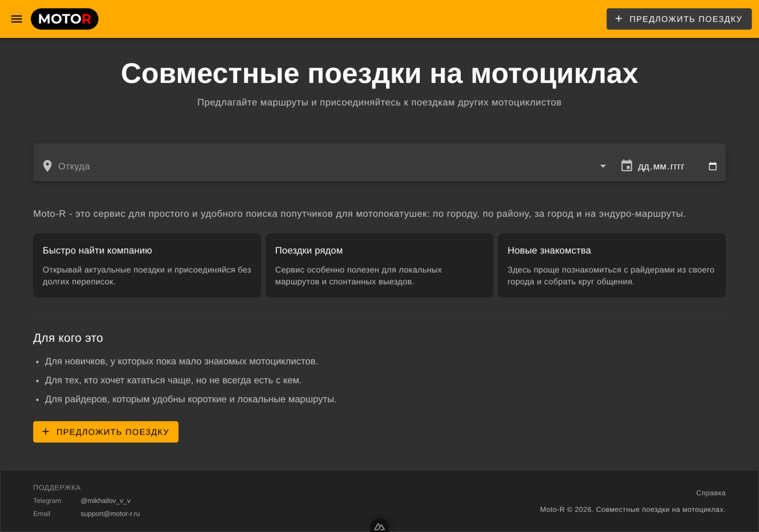Click the location pin icon in search

click(x=47, y=166)
